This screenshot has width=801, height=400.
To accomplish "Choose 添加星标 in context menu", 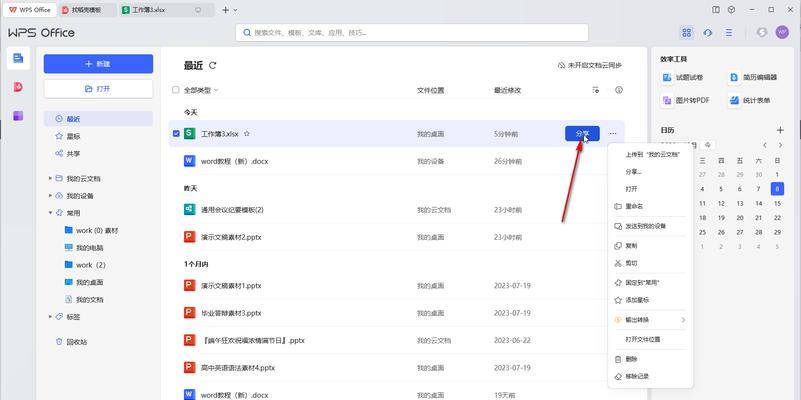I will click(x=650, y=300).
